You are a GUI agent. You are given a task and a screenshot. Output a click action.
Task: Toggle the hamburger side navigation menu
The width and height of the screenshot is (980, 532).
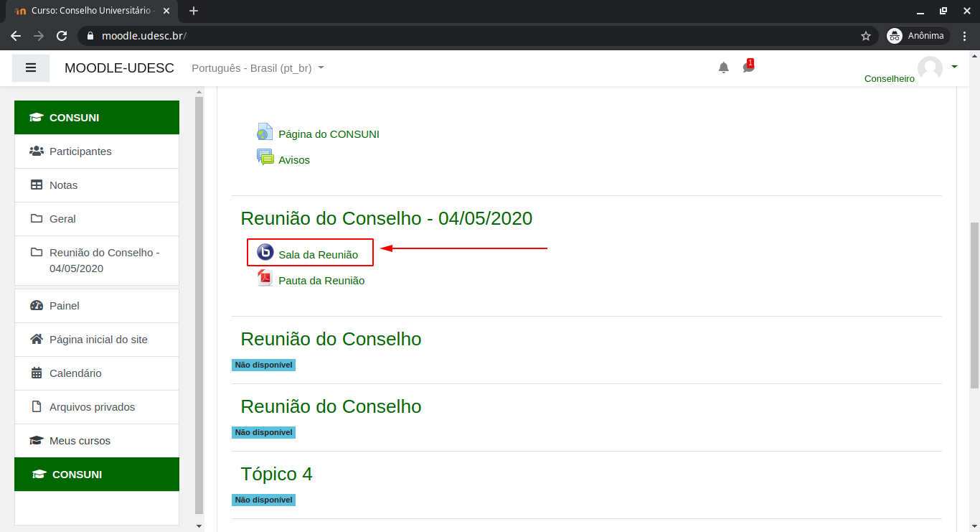tap(31, 68)
